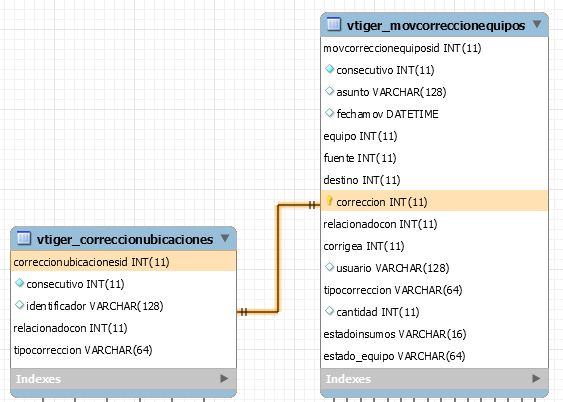Click the vtiger_correccionubicaciones table icon
The height and width of the screenshot is (402, 563).
pos(24,238)
